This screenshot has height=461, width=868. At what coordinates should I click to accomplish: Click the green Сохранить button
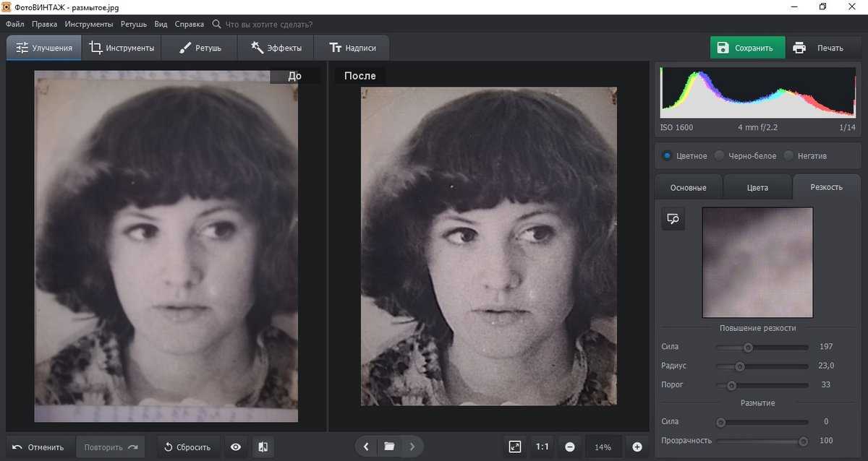tap(747, 48)
